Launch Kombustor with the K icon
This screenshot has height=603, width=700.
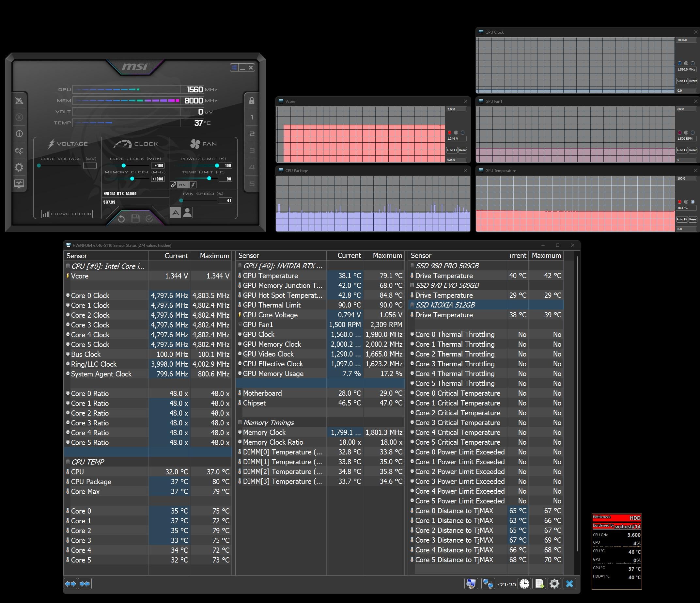coord(19,117)
